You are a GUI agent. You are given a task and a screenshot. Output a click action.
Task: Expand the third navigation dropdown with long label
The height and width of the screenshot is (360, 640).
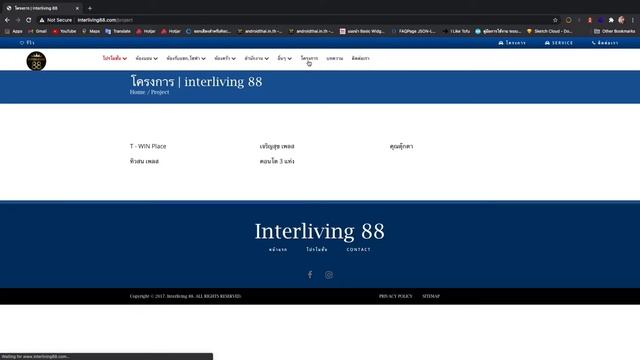click(x=186, y=58)
